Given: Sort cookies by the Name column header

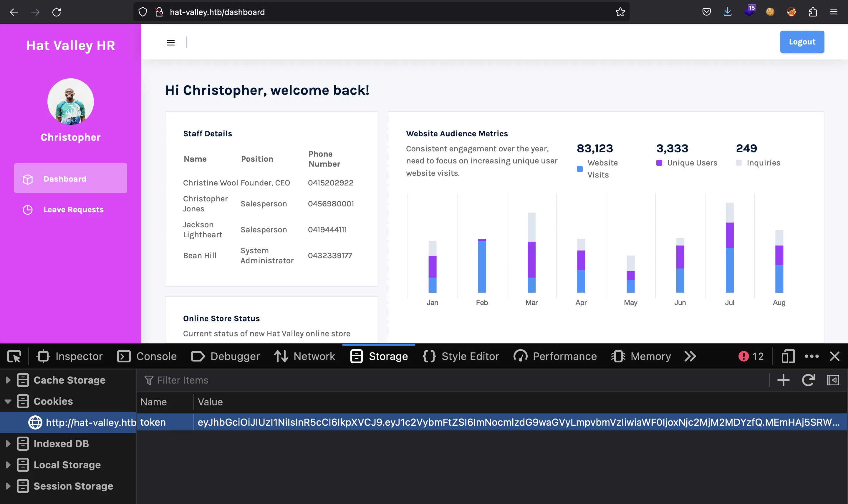Looking at the screenshot, I should (165, 402).
